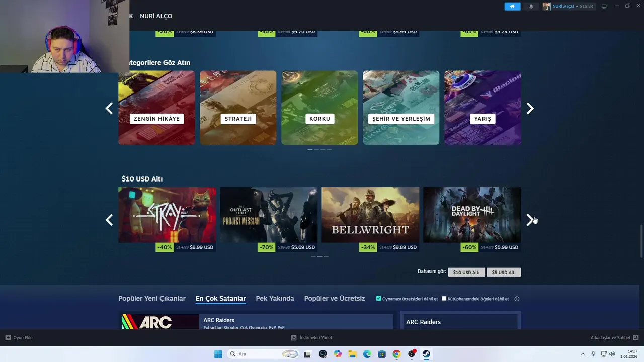644x362 pixels.
Task: Open the STRATEJİ category tile
Action: pos(238,108)
